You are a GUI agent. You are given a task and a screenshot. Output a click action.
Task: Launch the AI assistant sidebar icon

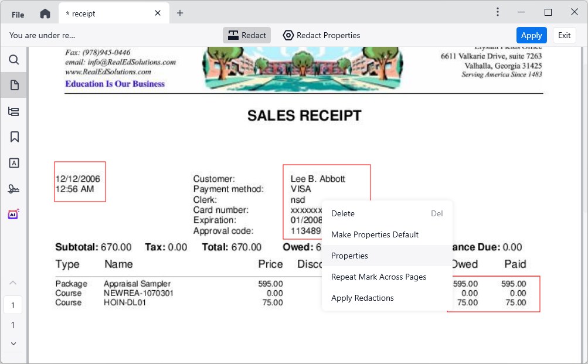pos(14,214)
